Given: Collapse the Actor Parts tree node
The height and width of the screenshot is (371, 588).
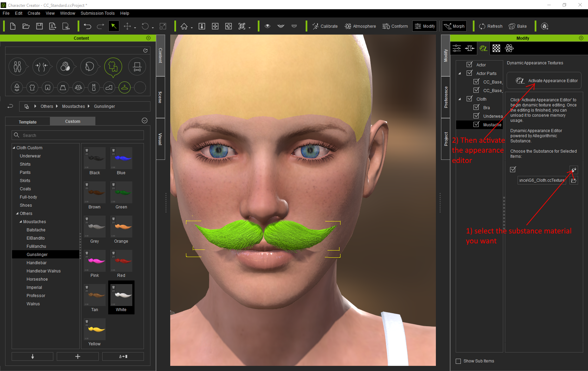Looking at the screenshot, I should coord(460,73).
